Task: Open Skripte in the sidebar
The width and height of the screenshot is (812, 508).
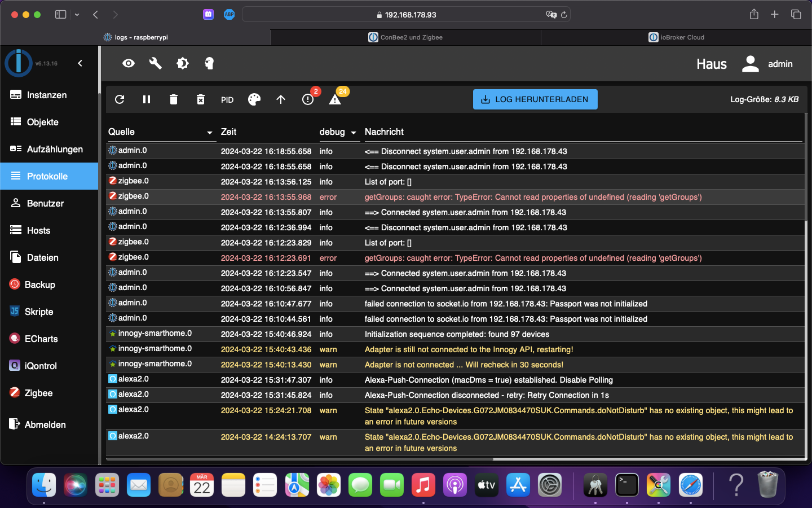Action: tap(49, 312)
